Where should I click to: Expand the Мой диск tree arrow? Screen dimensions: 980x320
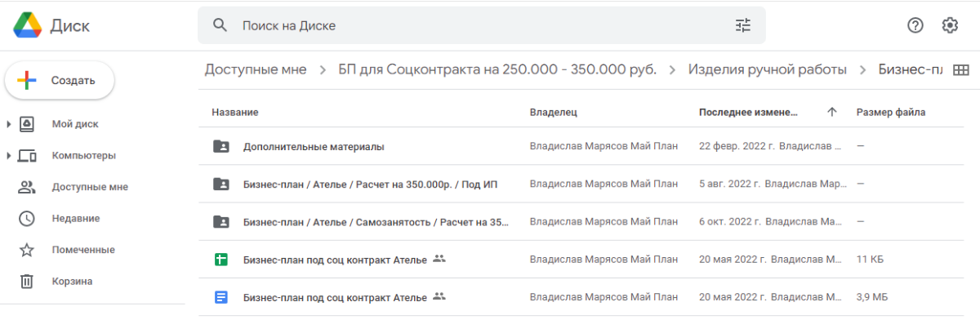pyautogui.click(x=8, y=124)
